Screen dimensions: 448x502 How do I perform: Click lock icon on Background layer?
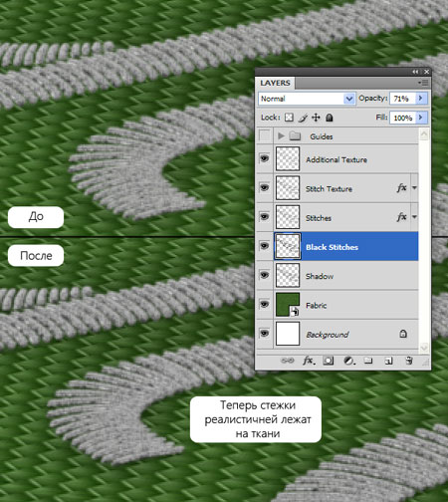pyautogui.click(x=403, y=334)
